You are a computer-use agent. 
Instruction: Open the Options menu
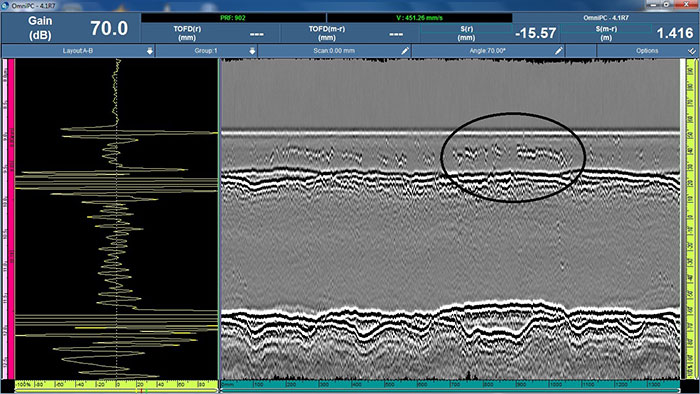tap(647, 51)
